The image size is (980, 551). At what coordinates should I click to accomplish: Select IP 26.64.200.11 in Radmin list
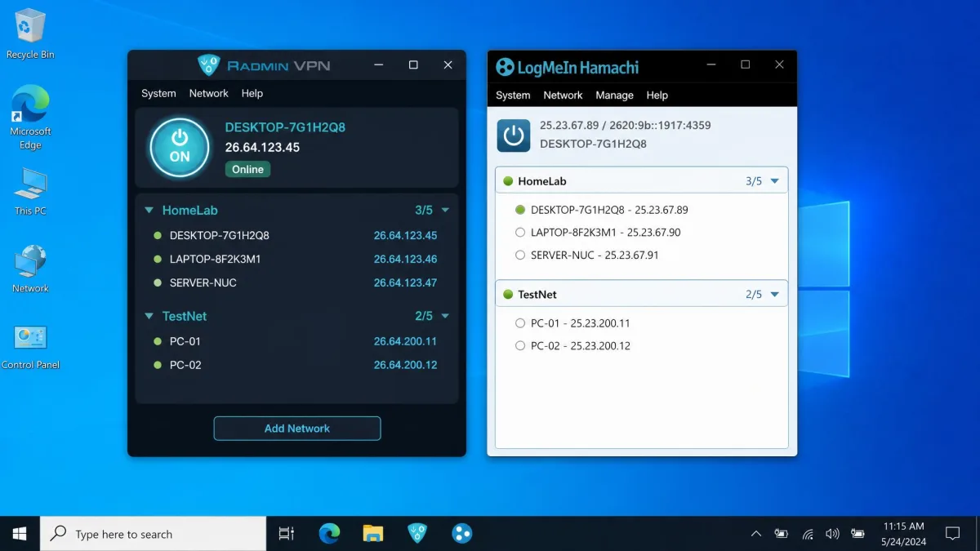click(x=405, y=341)
